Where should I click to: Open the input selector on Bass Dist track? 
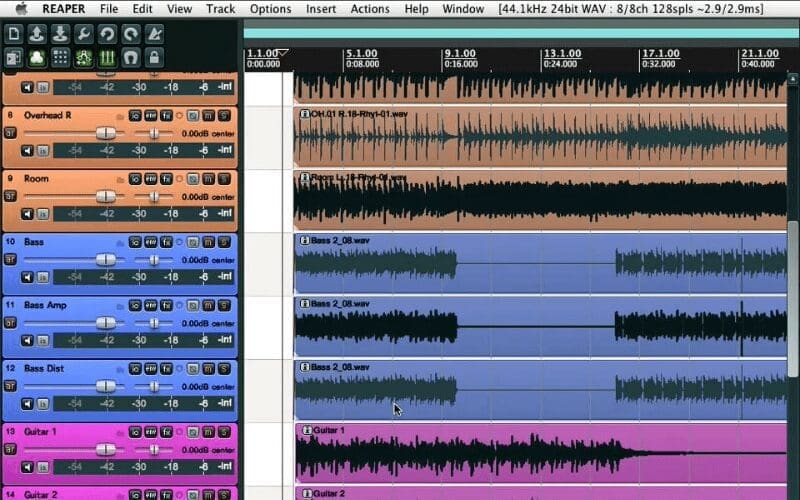click(43, 404)
